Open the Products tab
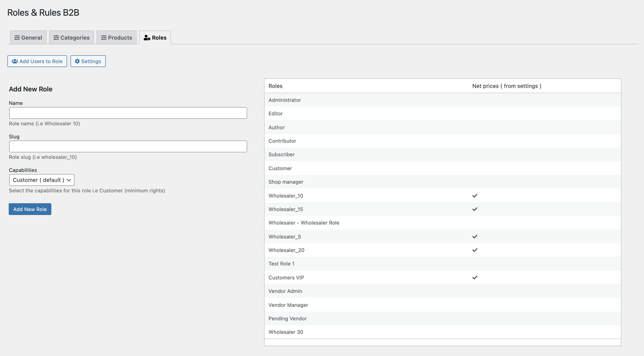The width and height of the screenshot is (644, 356). [x=116, y=37]
